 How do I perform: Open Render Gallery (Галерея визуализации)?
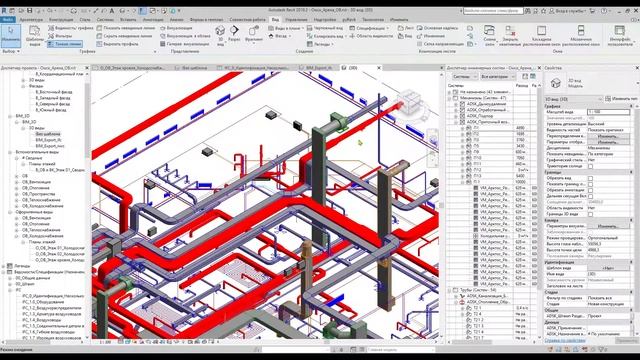(x=184, y=44)
